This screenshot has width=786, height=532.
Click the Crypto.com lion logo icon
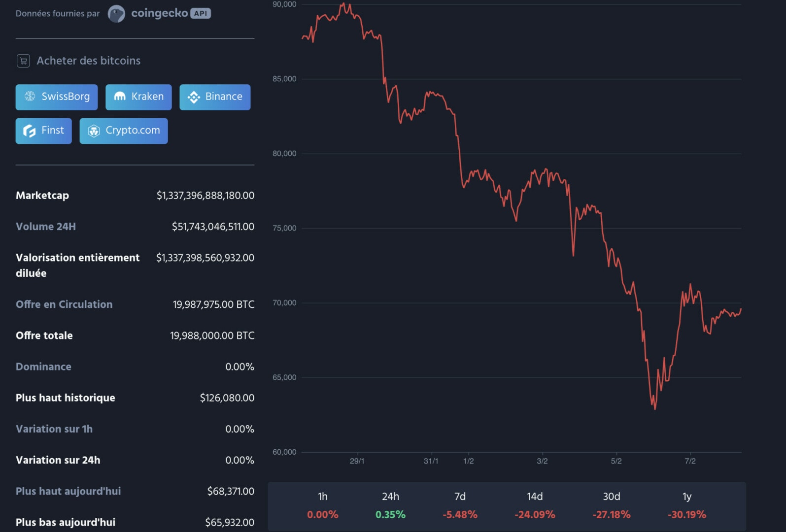[x=95, y=131]
